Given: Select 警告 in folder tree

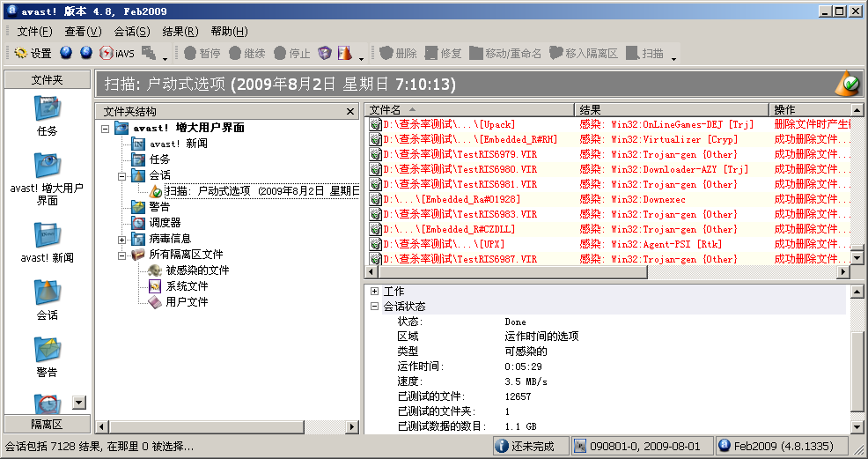Looking at the screenshot, I should pos(159,207).
